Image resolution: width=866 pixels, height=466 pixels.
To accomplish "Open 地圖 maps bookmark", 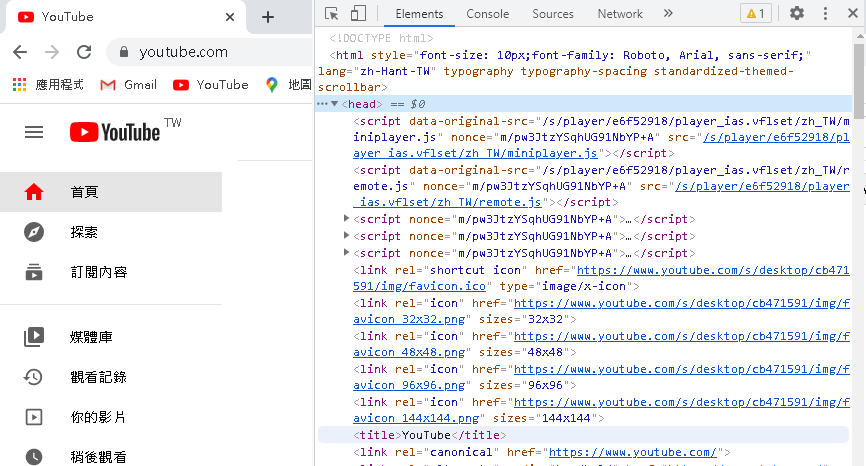I will point(288,84).
